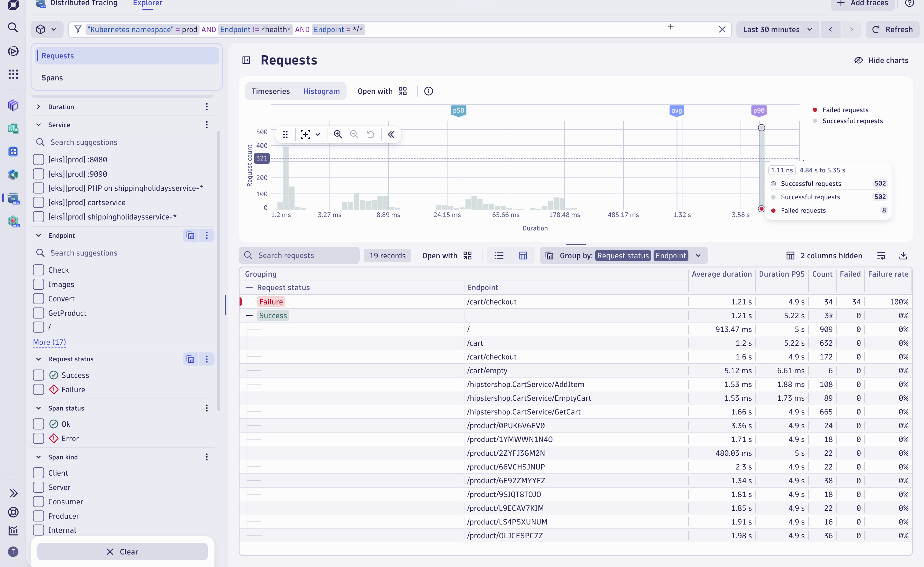Tick the GetProduct endpoint checkbox

click(x=38, y=313)
